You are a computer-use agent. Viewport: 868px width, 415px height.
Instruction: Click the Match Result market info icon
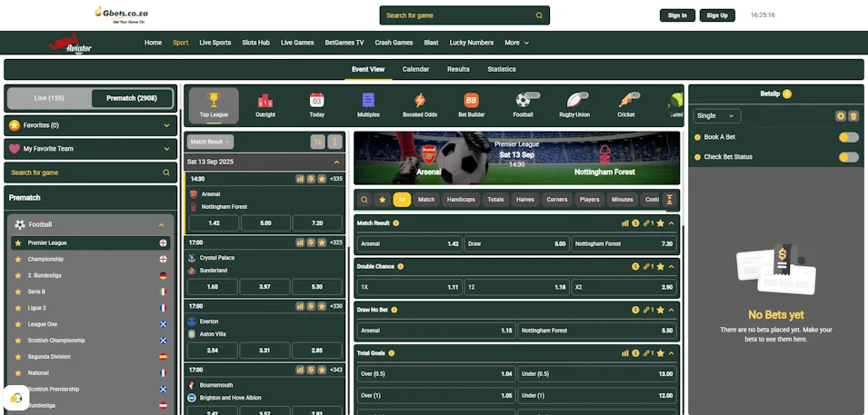(x=395, y=223)
